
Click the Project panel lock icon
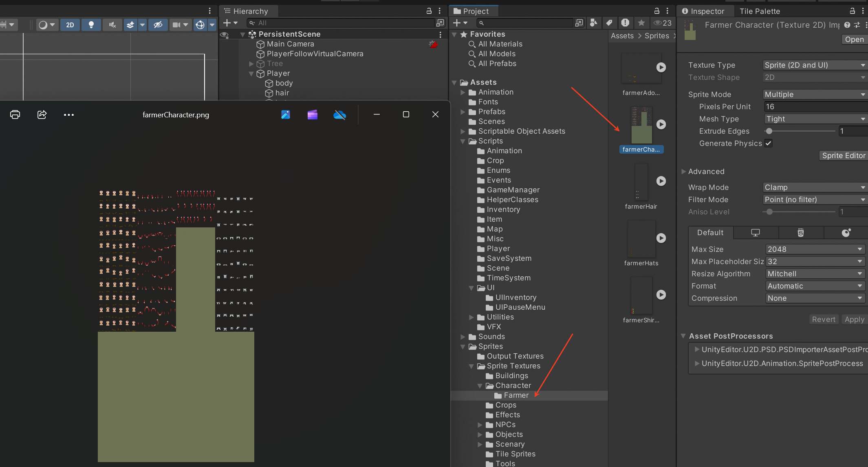pos(657,11)
